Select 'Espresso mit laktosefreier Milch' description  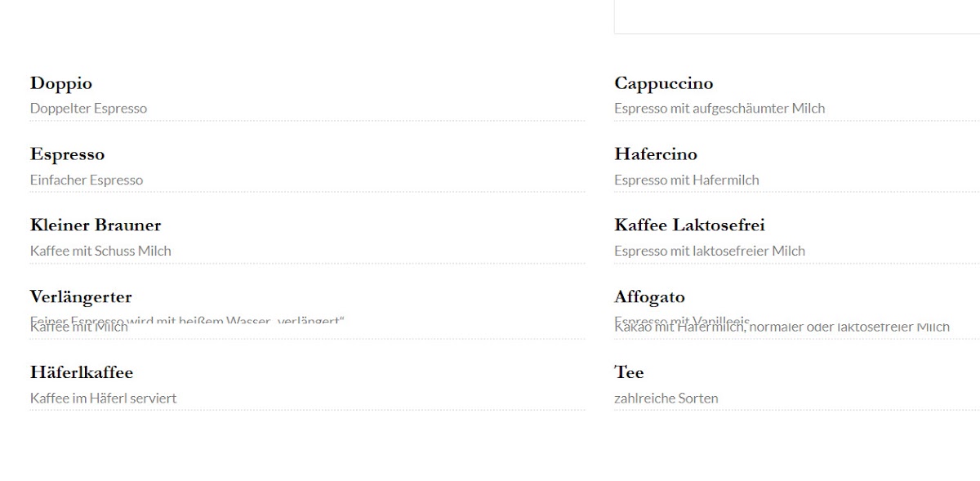click(709, 252)
